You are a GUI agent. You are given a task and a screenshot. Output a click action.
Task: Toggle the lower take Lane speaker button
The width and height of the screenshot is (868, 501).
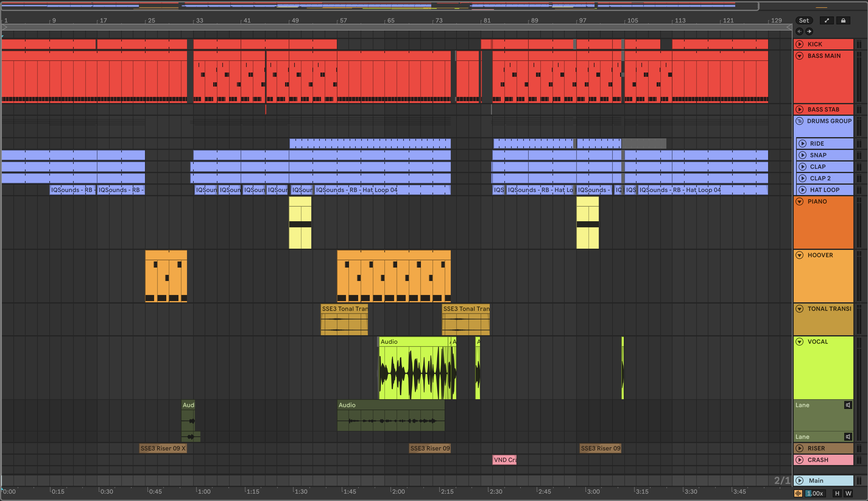pyautogui.click(x=848, y=437)
